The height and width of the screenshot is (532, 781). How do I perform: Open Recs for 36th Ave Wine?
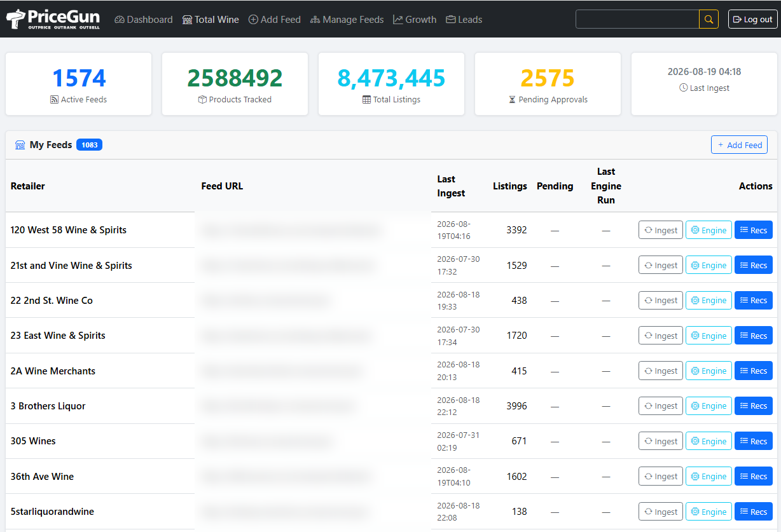tap(754, 476)
